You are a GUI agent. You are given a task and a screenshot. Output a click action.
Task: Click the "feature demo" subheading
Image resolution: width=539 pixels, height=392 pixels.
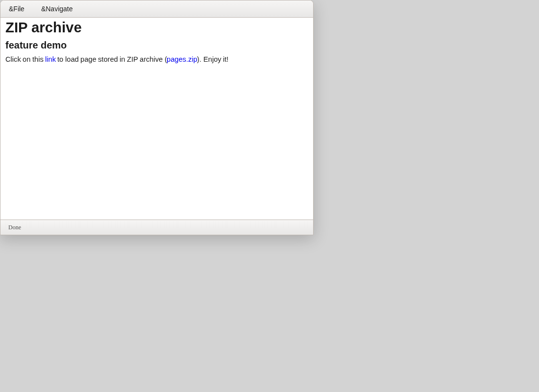36,46
